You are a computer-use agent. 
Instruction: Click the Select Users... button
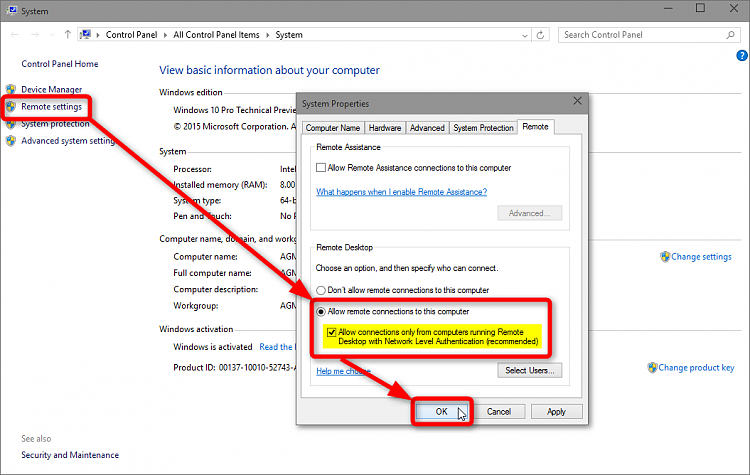[x=529, y=371]
